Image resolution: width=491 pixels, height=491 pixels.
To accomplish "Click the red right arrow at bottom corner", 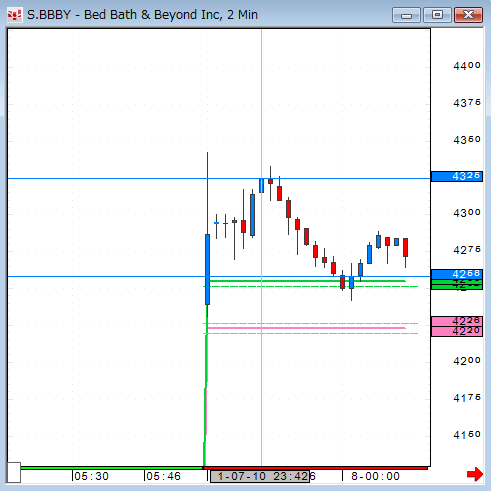I will pos(475,474).
